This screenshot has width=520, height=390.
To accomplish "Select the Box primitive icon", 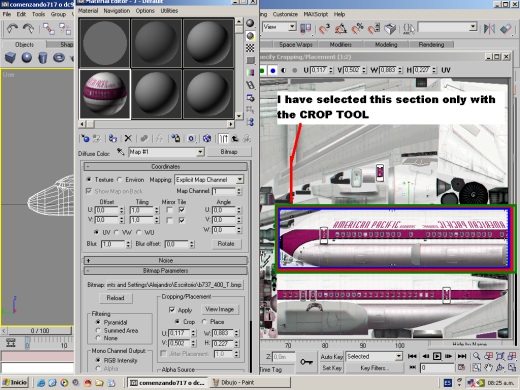I will (x=10, y=58).
